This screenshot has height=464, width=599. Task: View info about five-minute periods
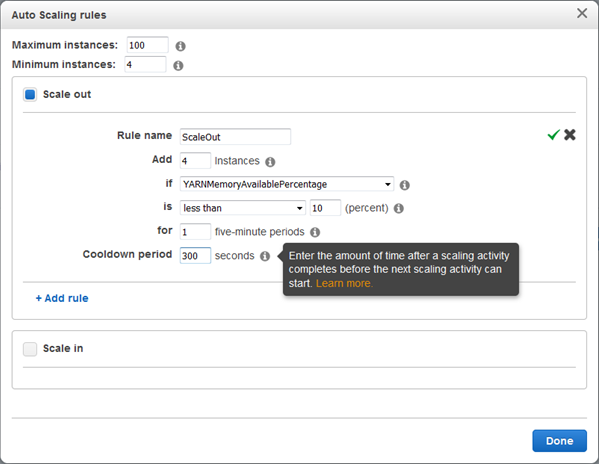point(315,232)
